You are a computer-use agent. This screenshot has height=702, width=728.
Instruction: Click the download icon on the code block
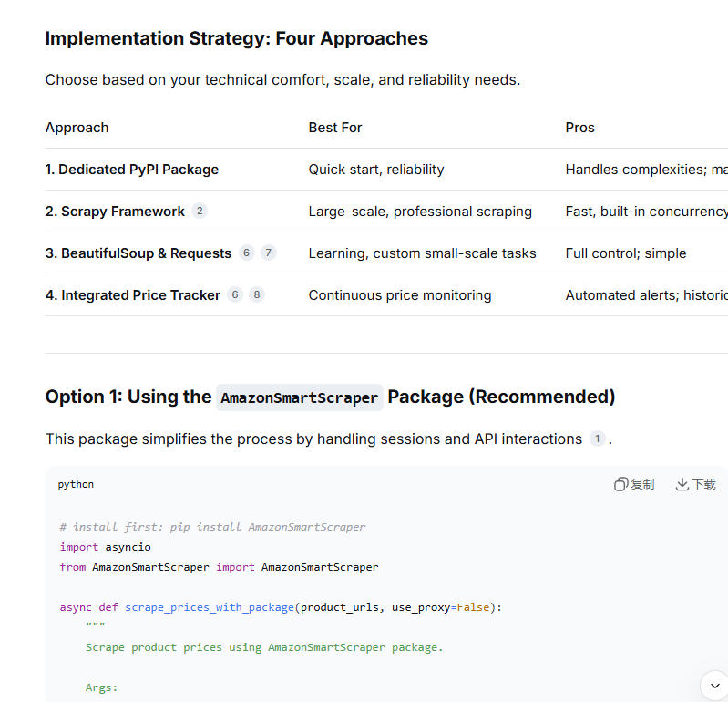coord(682,484)
